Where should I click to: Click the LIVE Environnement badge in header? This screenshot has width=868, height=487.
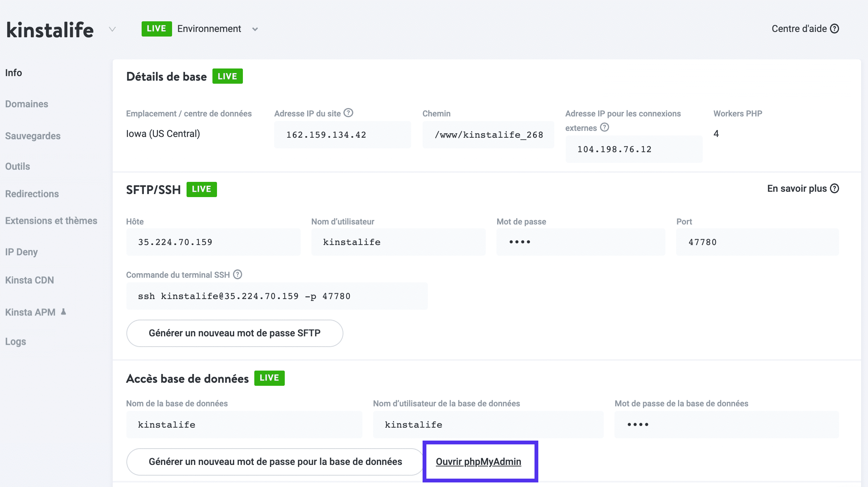(156, 29)
